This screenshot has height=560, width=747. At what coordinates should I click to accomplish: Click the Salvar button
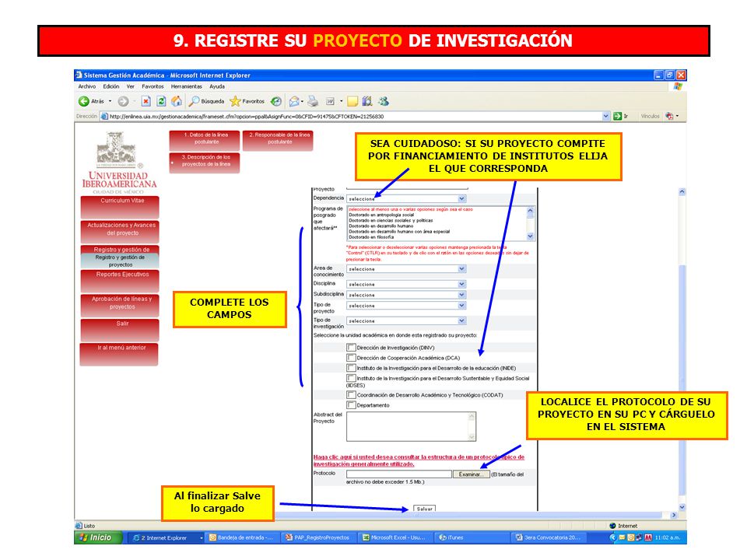(x=425, y=509)
